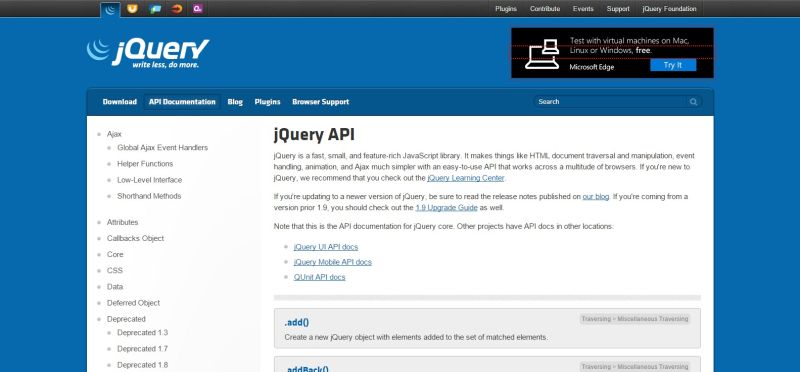Open the .add() method entry
800x372 pixels.
[x=297, y=322]
